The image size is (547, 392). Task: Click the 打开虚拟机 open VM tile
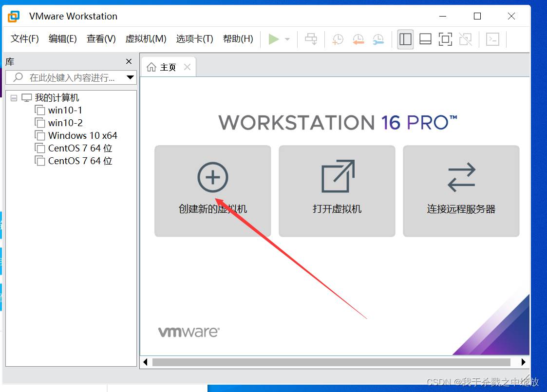click(337, 191)
